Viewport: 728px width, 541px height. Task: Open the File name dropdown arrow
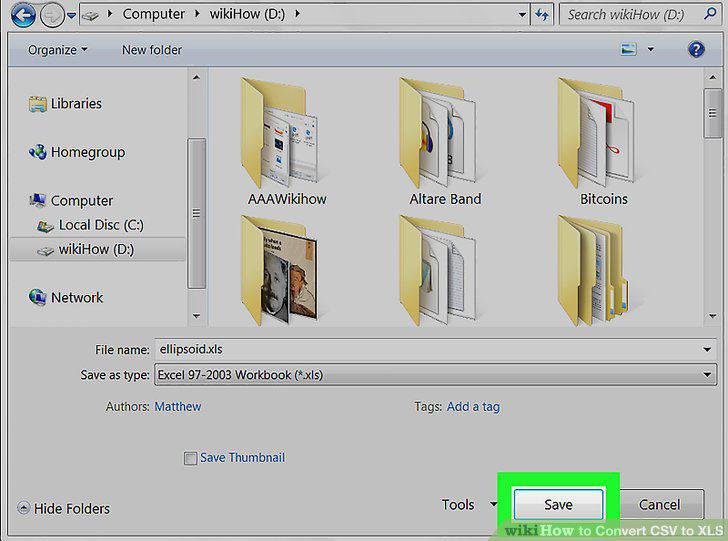(x=707, y=349)
